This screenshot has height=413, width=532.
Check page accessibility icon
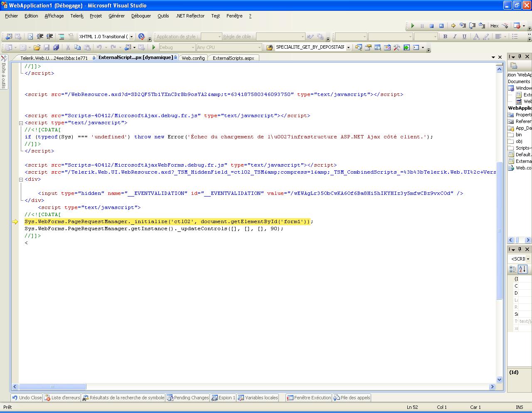coord(141,37)
